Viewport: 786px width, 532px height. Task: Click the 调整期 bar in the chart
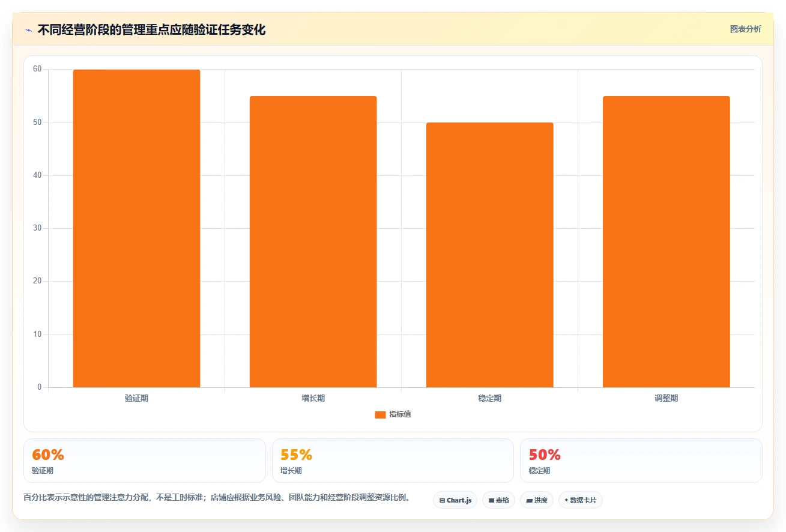click(x=666, y=241)
